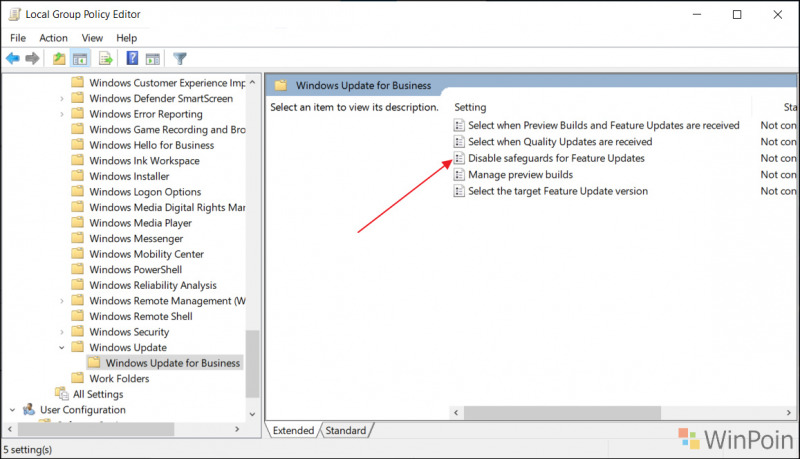This screenshot has width=800, height=459.
Task: Select Windows Ink Workspace folder
Action: tap(144, 161)
